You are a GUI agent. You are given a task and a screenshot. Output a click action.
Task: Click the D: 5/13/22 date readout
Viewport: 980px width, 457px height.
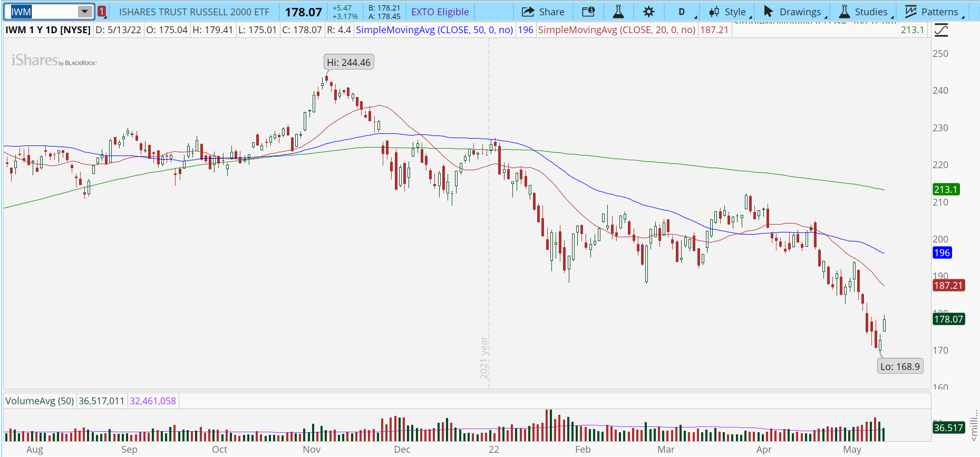(119, 30)
